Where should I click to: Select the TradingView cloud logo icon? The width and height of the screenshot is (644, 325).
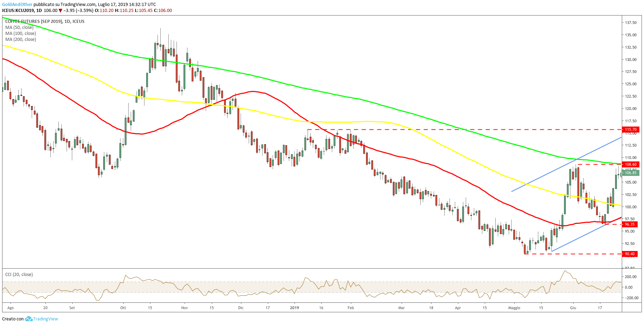tap(29, 319)
